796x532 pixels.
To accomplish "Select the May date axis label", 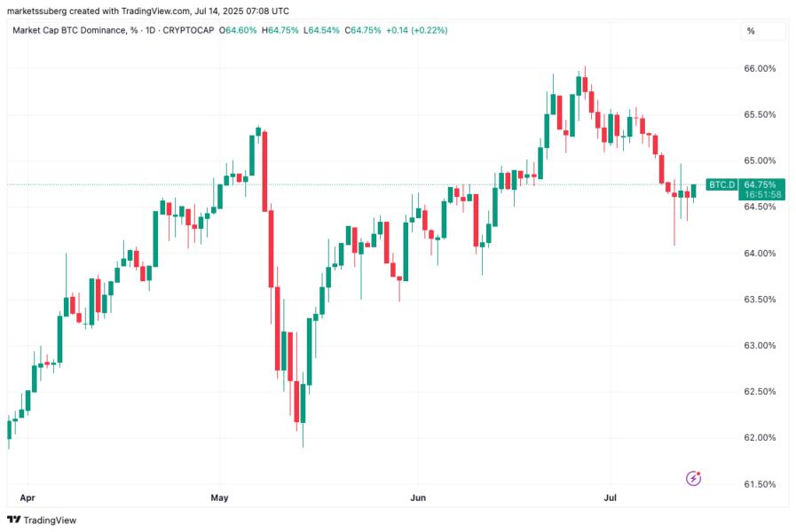I will coord(220,497).
